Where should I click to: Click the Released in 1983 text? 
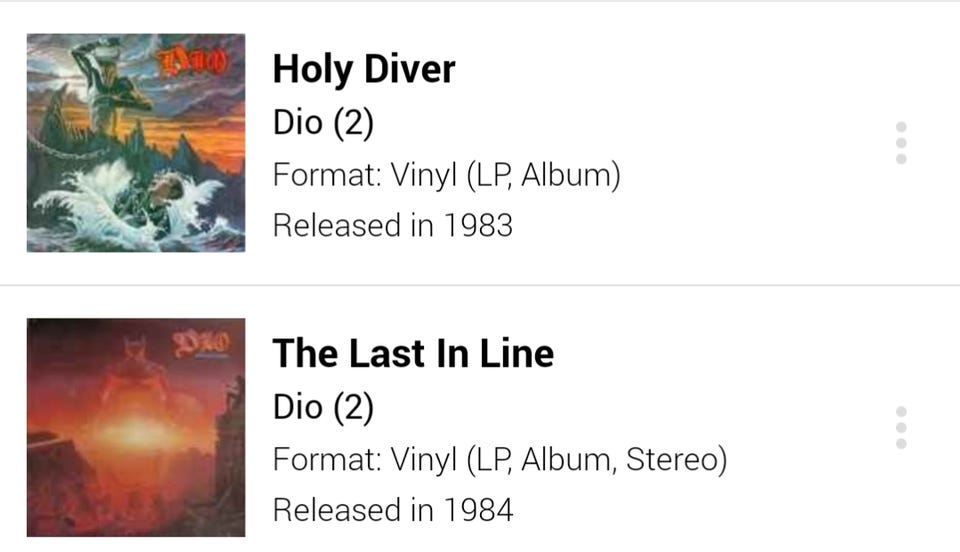tap(393, 225)
